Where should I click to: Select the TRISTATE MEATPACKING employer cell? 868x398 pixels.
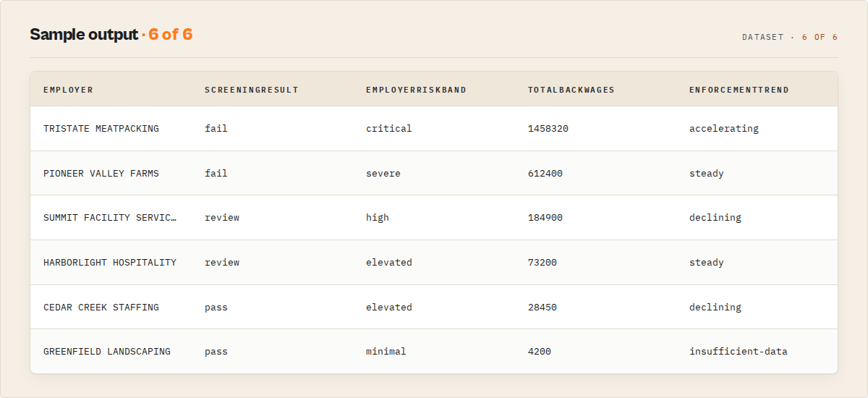pyautogui.click(x=101, y=129)
